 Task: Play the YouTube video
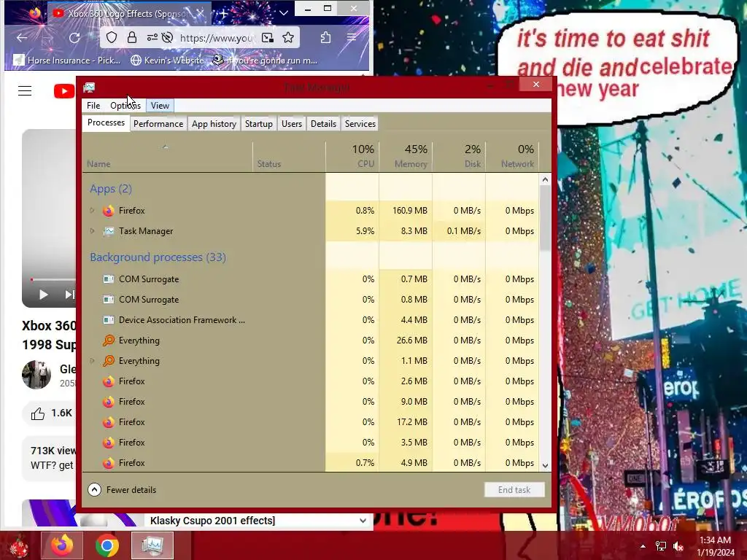(43, 295)
